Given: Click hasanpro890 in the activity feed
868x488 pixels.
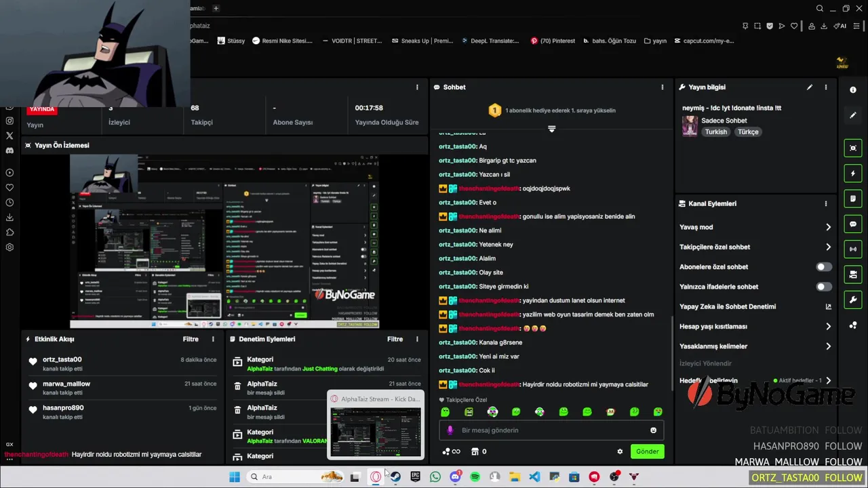Looking at the screenshot, I should 63,408.
